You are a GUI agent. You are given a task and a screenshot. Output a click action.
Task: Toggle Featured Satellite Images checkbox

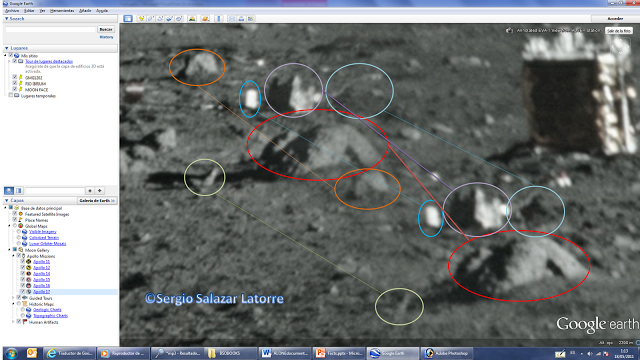[x=15, y=214]
